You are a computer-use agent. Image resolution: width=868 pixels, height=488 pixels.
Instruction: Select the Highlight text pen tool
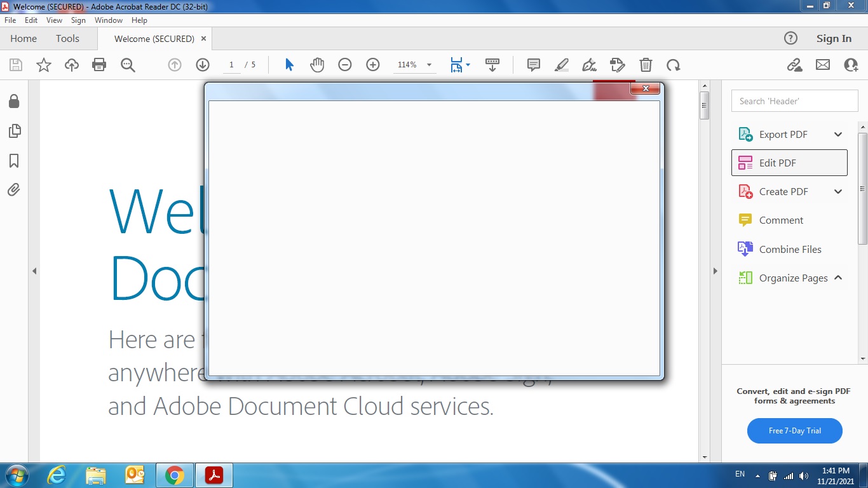pyautogui.click(x=562, y=65)
